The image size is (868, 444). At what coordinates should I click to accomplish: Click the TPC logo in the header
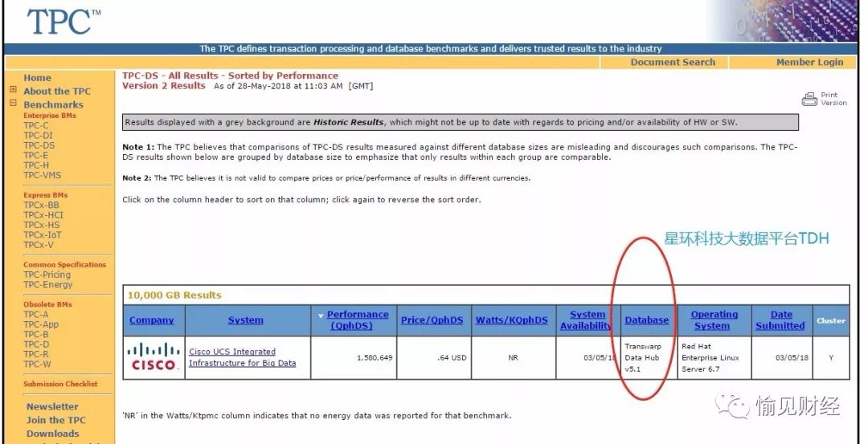[64, 22]
